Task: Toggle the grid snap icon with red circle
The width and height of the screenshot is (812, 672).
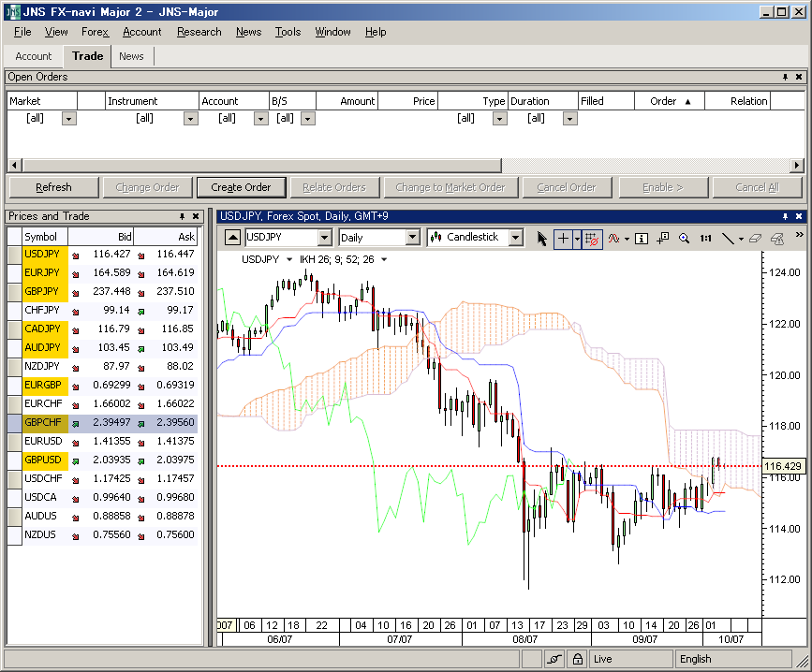Action: [592, 239]
